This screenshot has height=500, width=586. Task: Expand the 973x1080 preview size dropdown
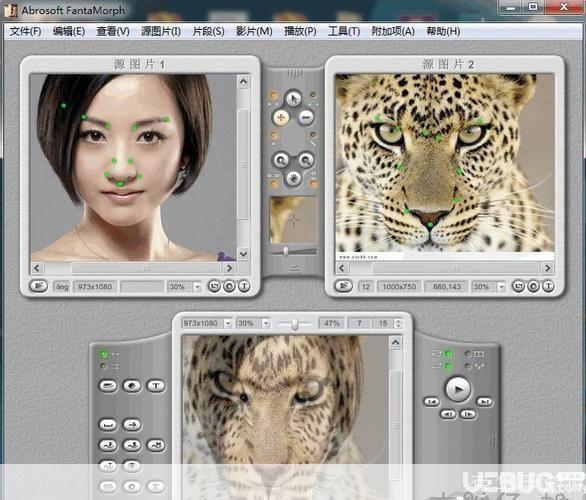click(x=227, y=323)
